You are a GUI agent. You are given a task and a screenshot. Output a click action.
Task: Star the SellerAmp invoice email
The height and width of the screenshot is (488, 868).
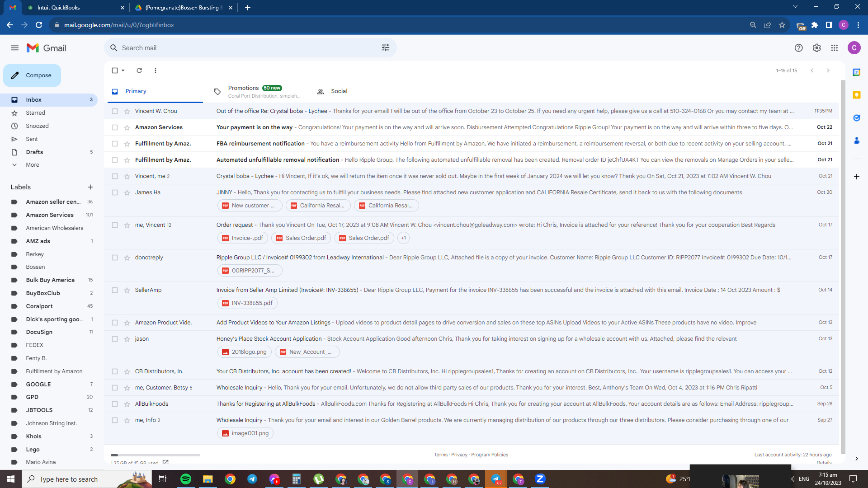tap(127, 290)
